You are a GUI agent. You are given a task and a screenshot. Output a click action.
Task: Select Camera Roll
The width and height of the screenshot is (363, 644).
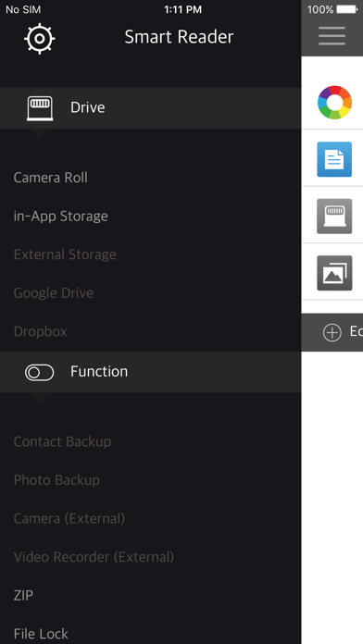[x=51, y=178]
